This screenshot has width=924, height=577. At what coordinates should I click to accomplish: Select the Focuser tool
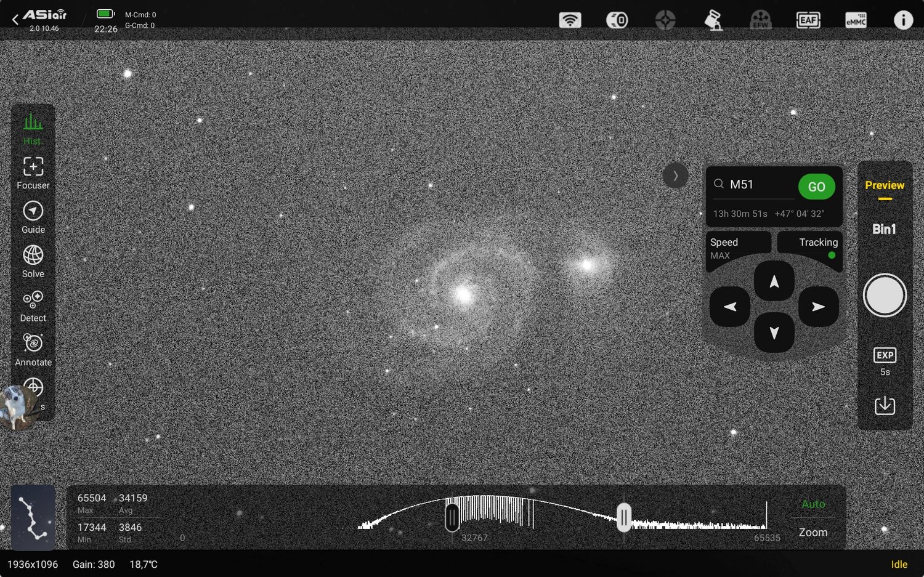32,172
